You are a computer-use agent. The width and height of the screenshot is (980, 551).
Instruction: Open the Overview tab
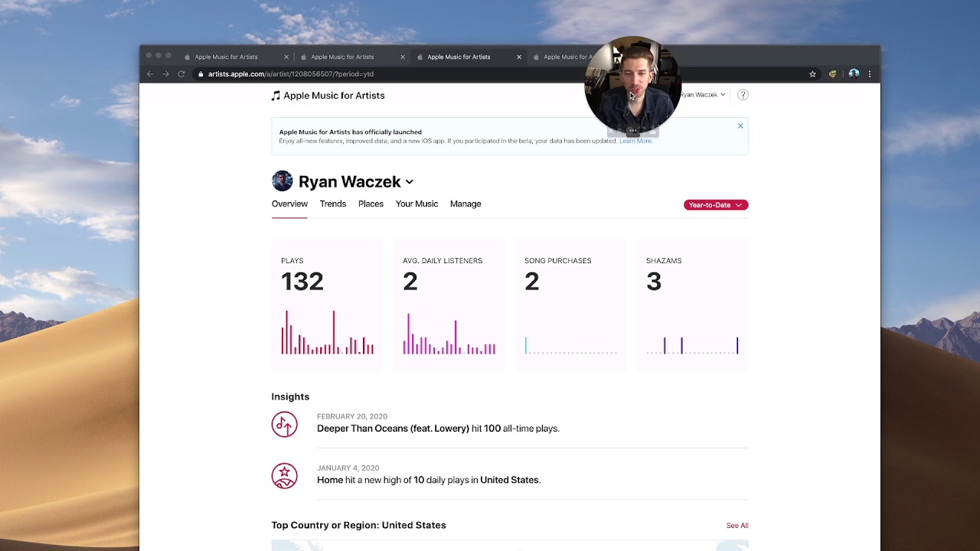(x=289, y=204)
